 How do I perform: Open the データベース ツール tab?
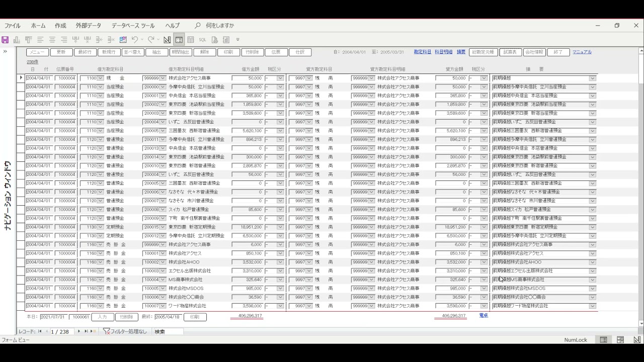tap(133, 26)
